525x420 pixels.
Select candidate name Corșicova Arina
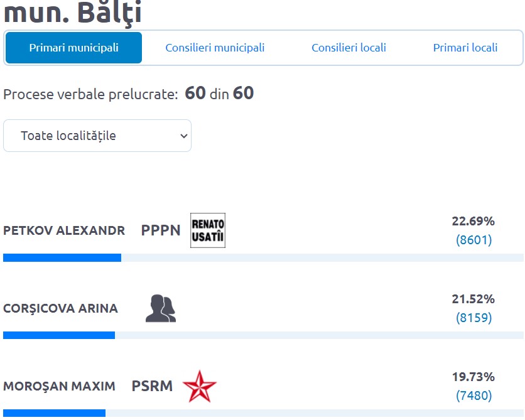(60, 308)
